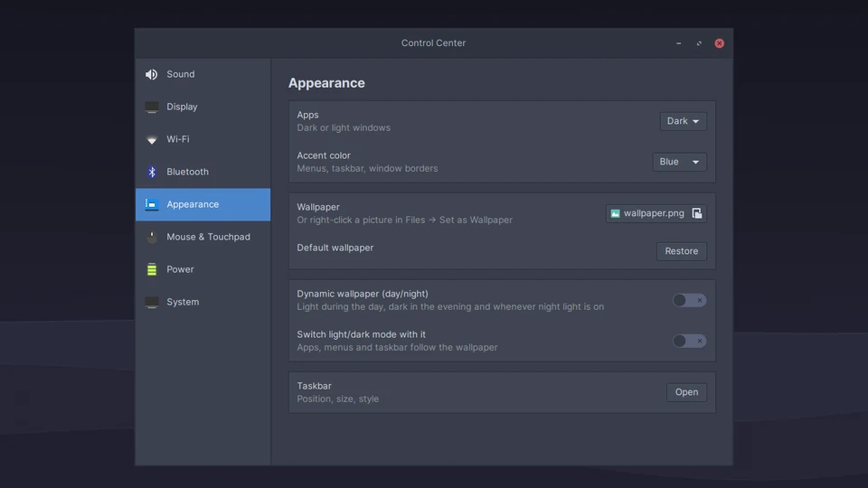This screenshot has width=868, height=488.
Task: Close the Control Center window
Action: coord(719,43)
